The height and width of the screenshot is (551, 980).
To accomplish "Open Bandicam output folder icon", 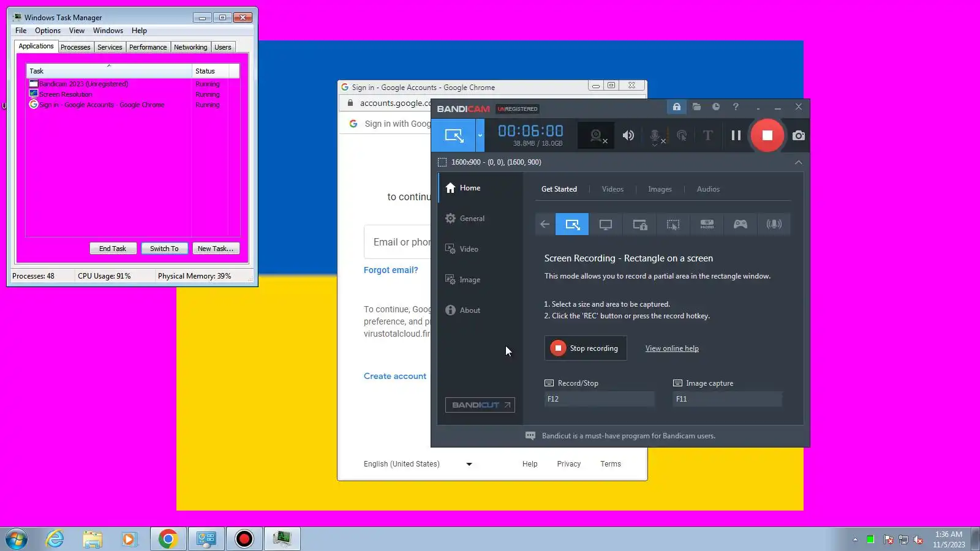I will (696, 107).
